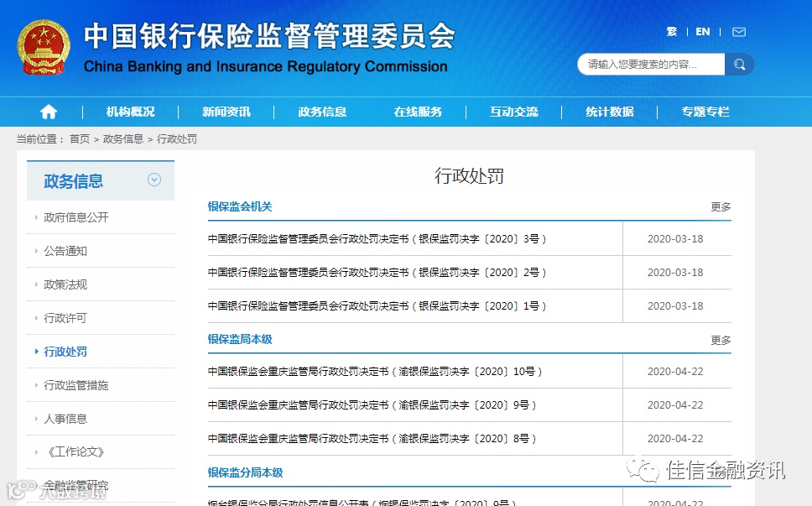Open 在线服务 menu

(418, 112)
